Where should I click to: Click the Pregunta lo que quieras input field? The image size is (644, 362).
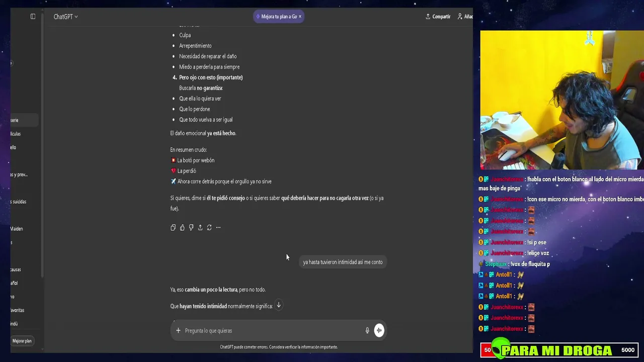point(272,330)
